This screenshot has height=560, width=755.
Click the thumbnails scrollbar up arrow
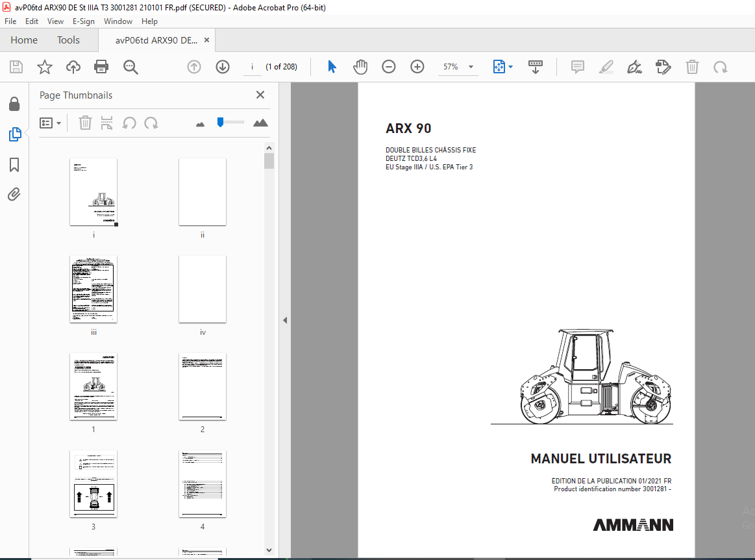tap(269, 148)
